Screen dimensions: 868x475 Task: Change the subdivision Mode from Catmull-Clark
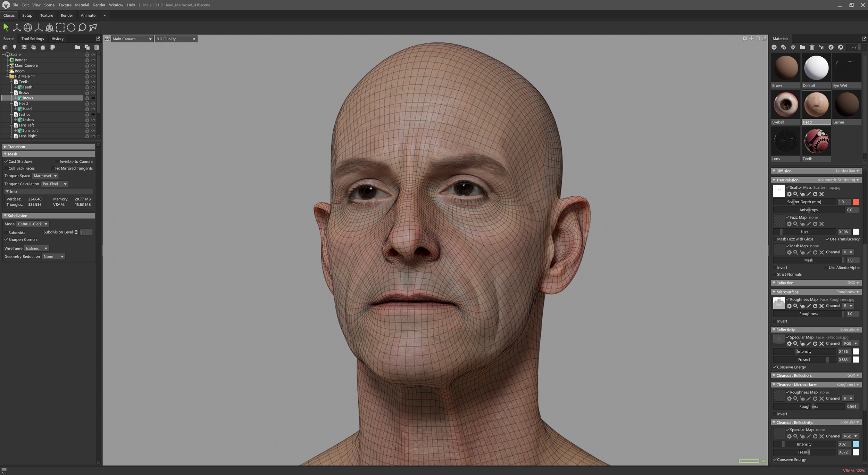[x=32, y=224]
